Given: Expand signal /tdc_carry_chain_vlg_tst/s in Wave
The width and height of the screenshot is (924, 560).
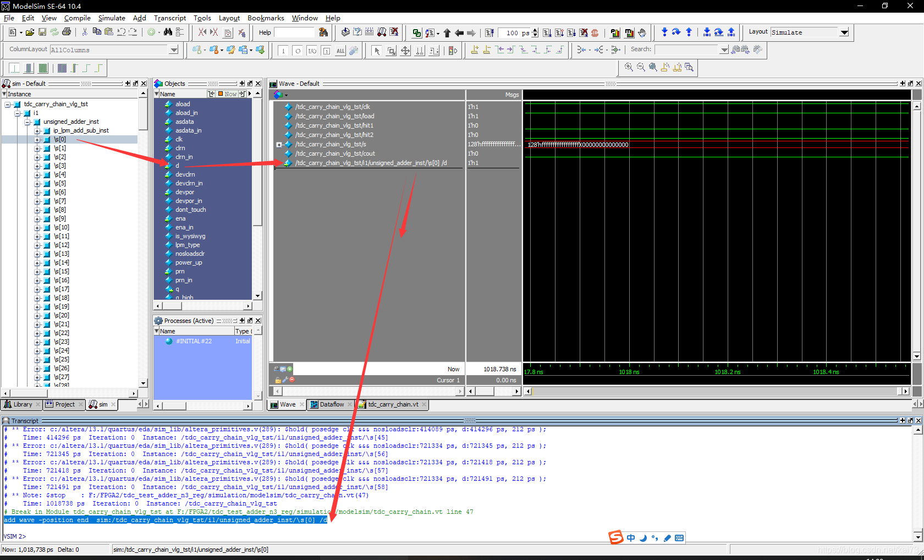Looking at the screenshot, I should point(279,144).
